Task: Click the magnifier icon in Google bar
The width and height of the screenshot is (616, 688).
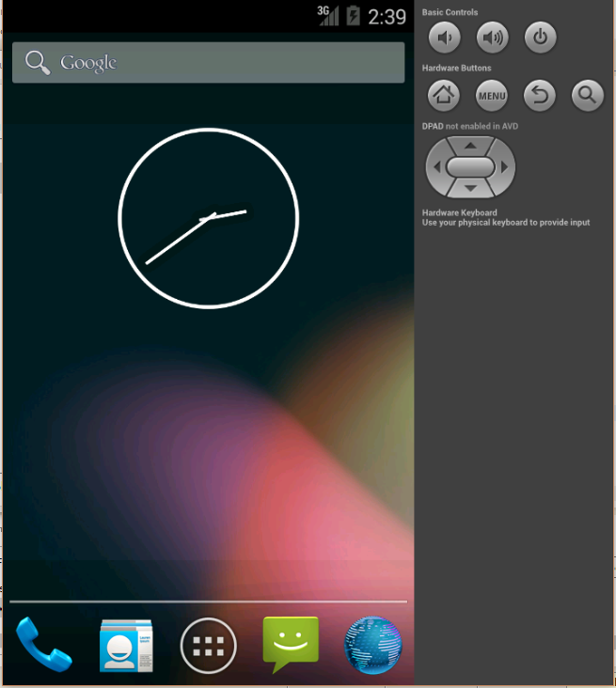Action: click(x=38, y=63)
